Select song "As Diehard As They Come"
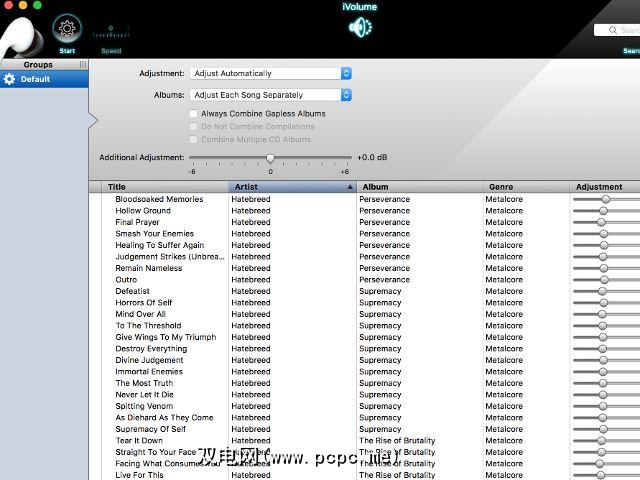 164,418
